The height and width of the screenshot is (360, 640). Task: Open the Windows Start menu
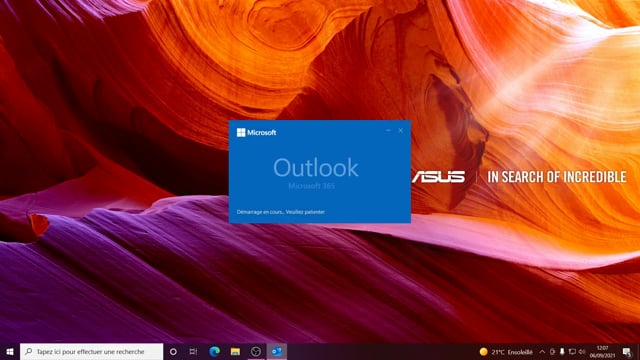[10, 351]
